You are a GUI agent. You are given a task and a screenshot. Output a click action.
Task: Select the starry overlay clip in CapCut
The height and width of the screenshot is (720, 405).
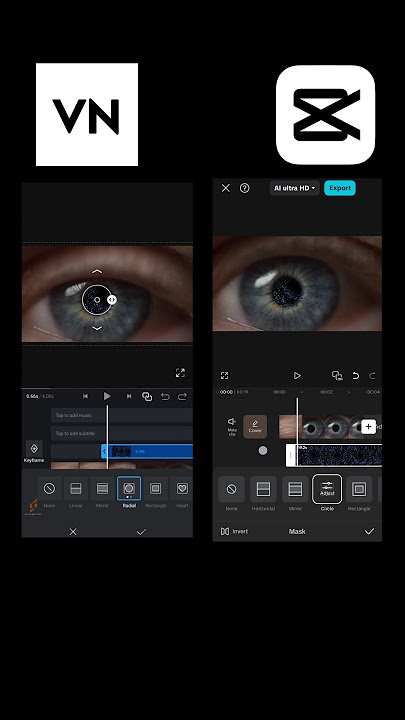point(339,455)
